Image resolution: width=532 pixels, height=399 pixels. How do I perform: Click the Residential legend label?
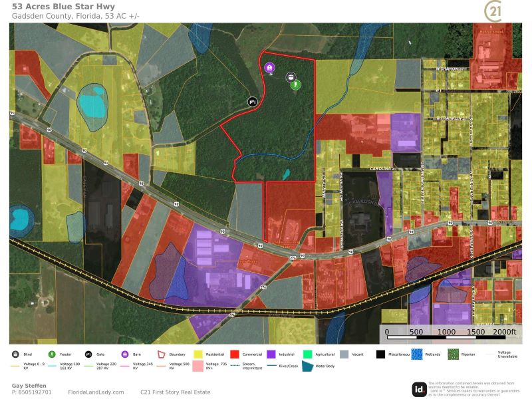click(x=215, y=354)
